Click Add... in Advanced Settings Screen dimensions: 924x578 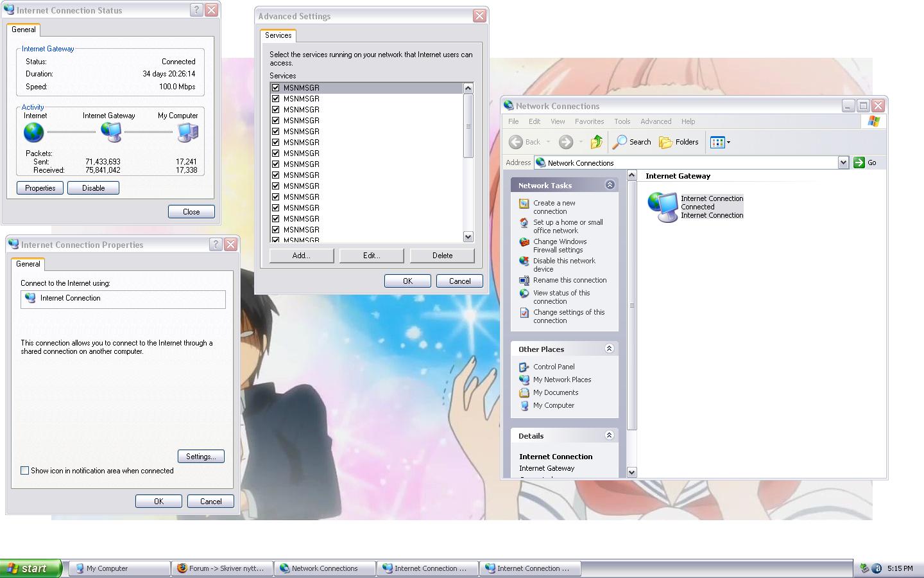[x=302, y=256]
